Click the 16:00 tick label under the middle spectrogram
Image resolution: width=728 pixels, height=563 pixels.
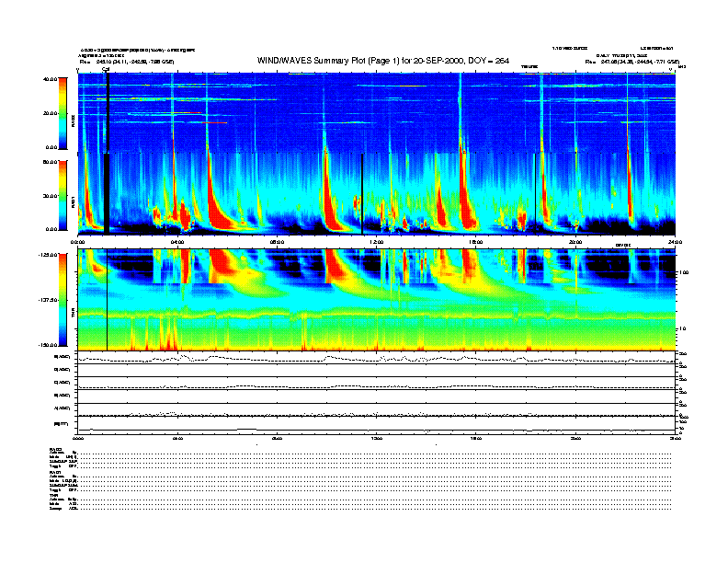click(476, 242)
